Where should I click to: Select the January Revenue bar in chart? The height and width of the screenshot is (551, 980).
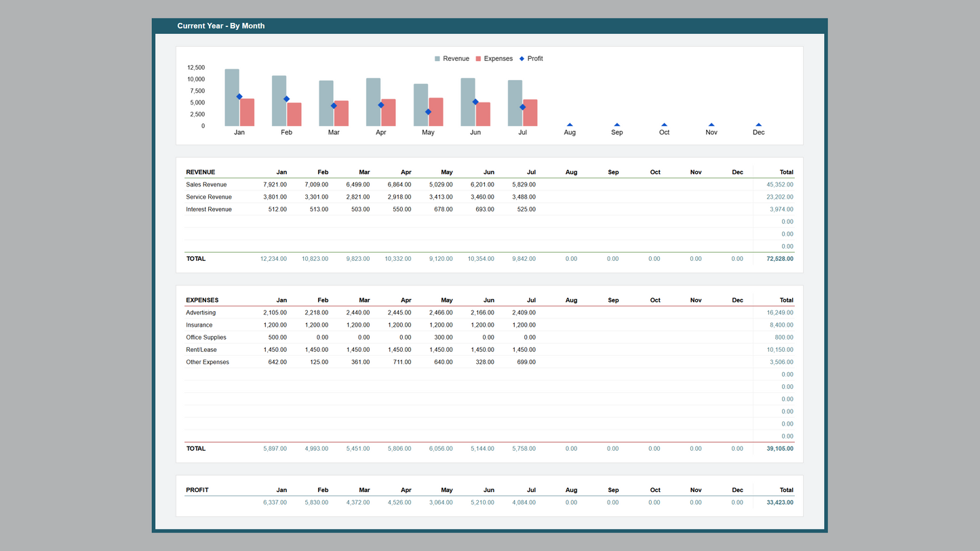(x=232, y=98)
